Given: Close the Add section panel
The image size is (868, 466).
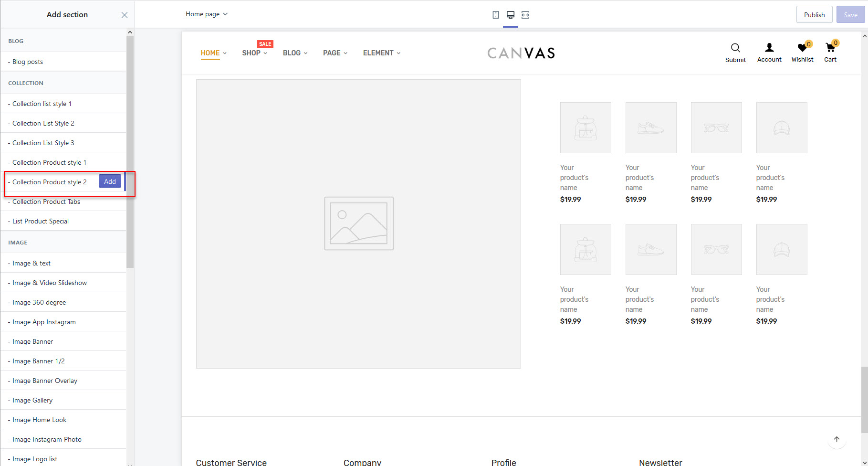Looking at the screenshot, I should pyautogui.click(x=125, y=15).
